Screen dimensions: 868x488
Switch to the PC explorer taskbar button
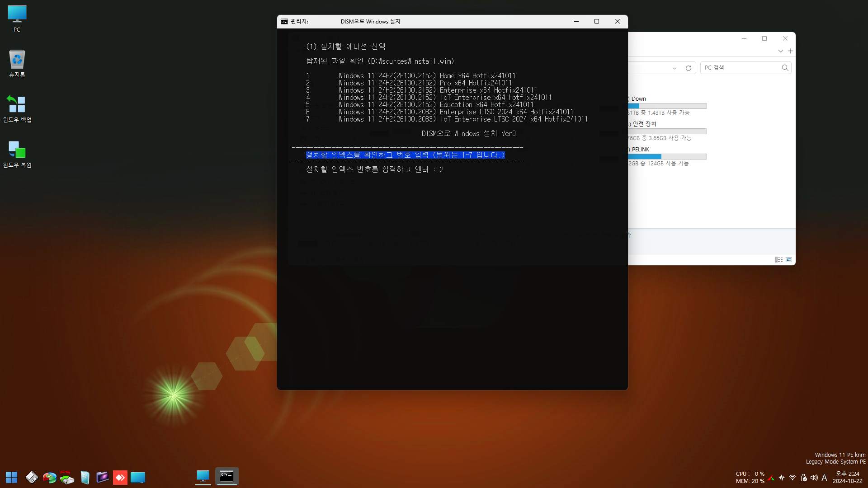(203, 476)
